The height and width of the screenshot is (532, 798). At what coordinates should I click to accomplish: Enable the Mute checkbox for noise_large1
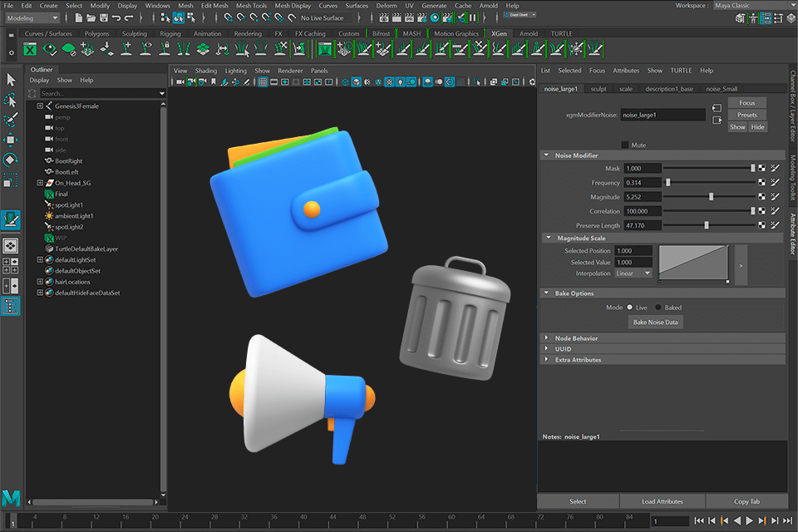[x=623, y=143]
